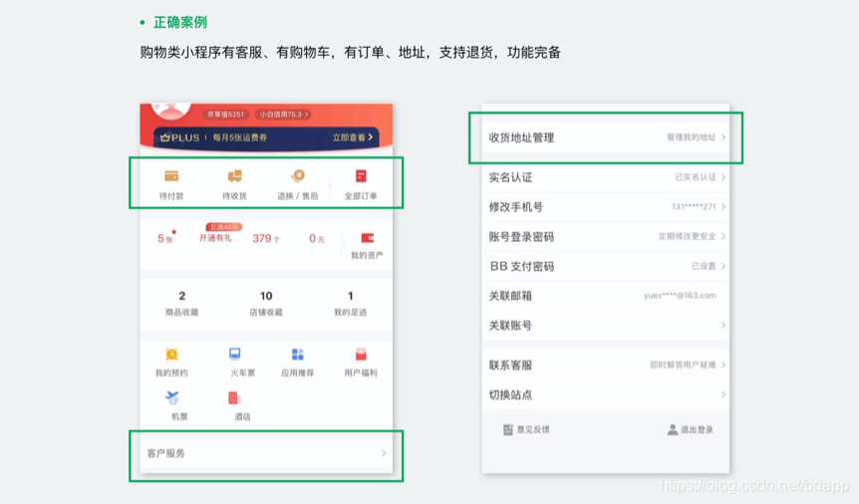Click 立即查看 on the PLUS banner
859x504 pixels.
click(x=353, y=137)
